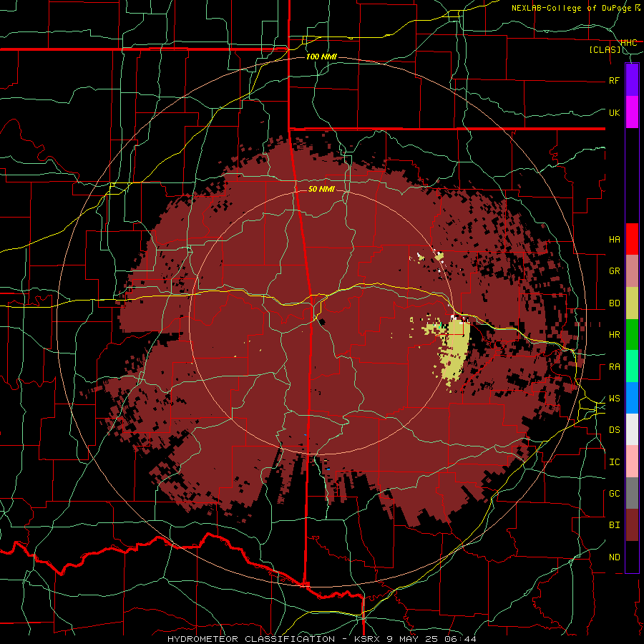Click the NEXLAB-College of DuPage credit text

[572, 8]
